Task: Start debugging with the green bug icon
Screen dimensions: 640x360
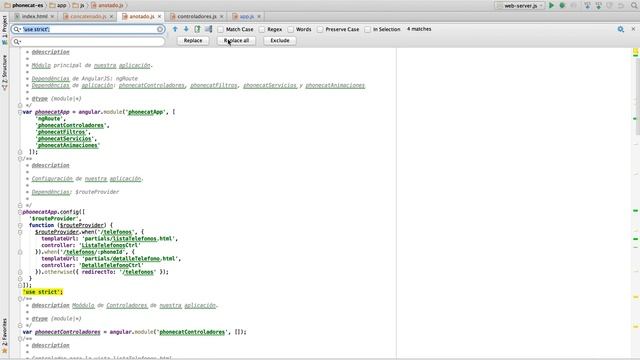Action: [x=562, y=5]
